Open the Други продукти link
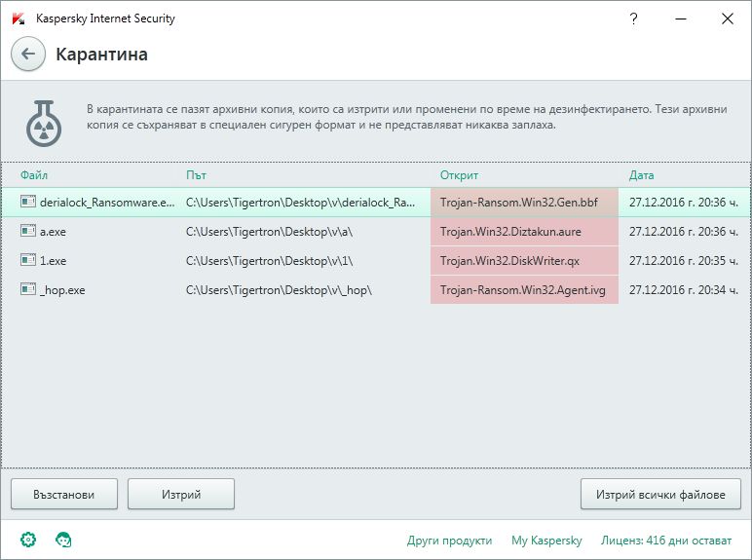Viewport: 752px width, 560px height. (449, 541)
